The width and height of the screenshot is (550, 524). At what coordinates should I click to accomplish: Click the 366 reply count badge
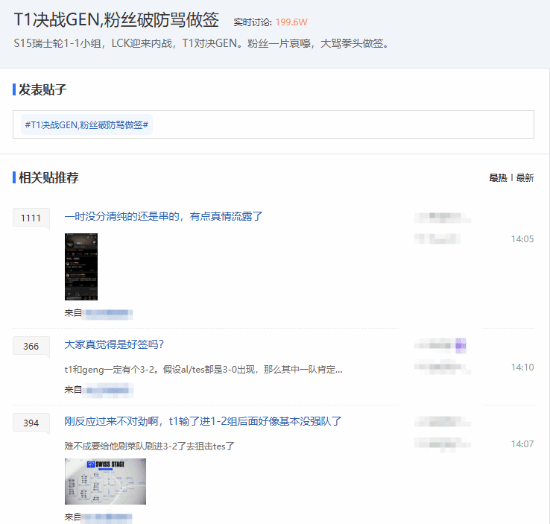31,346
